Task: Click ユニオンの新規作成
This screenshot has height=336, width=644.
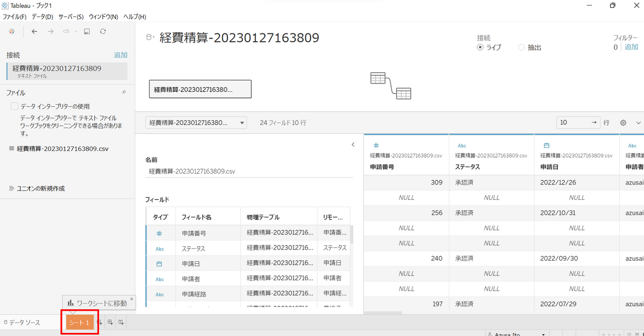Action: coord(41,189)
